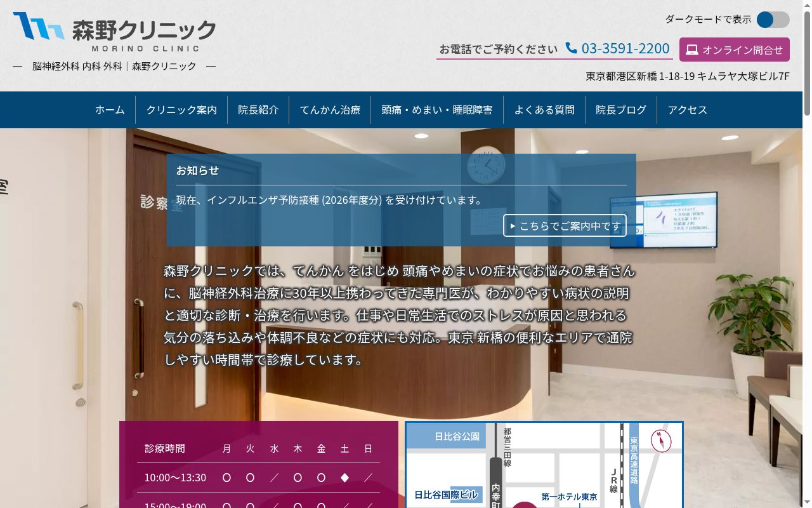The width and height of the screenshot is (812, 508).
Task: Click the 第一ホテル東京 label on map
Action: [569, 497]
